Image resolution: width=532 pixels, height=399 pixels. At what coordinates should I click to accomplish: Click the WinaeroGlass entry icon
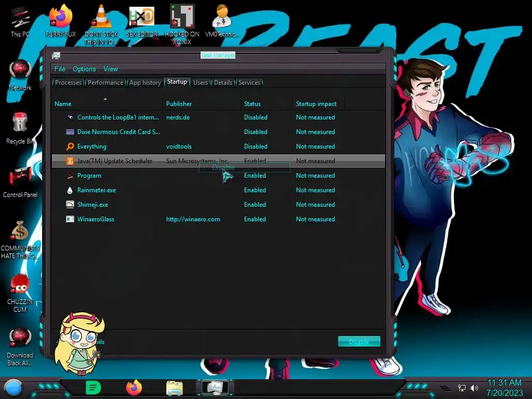[70, 219]
